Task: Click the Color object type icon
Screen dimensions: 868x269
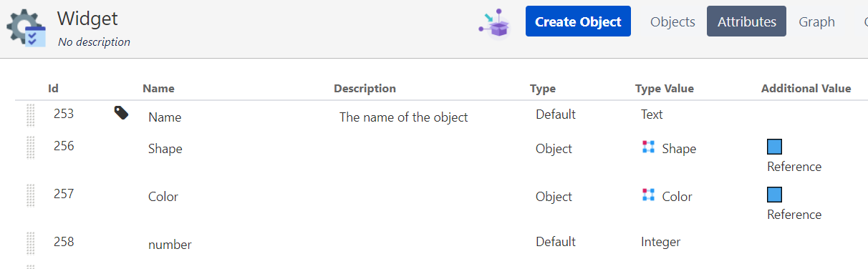Action: 649,195
